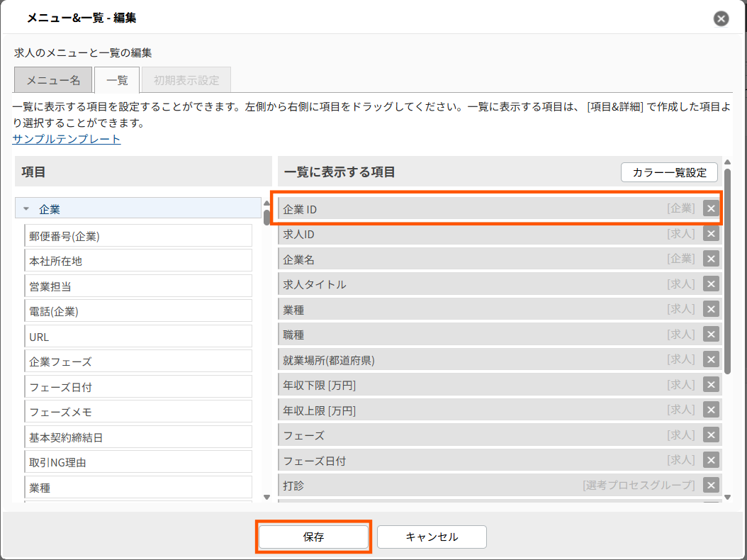Remove 就業場所(都道府県) from displayed items
The image size is (747, 560).
coord(711,359)
